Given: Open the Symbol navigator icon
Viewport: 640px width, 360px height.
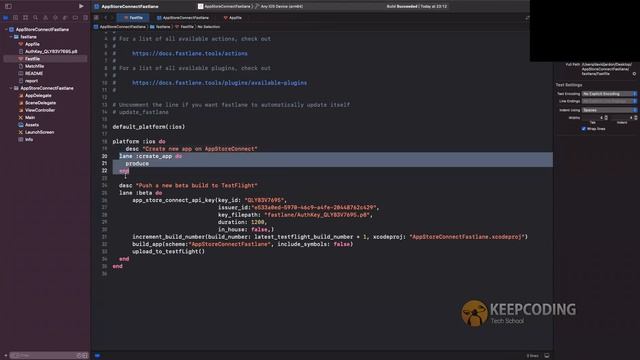Looking at the screenshot, I should [25, 18].
